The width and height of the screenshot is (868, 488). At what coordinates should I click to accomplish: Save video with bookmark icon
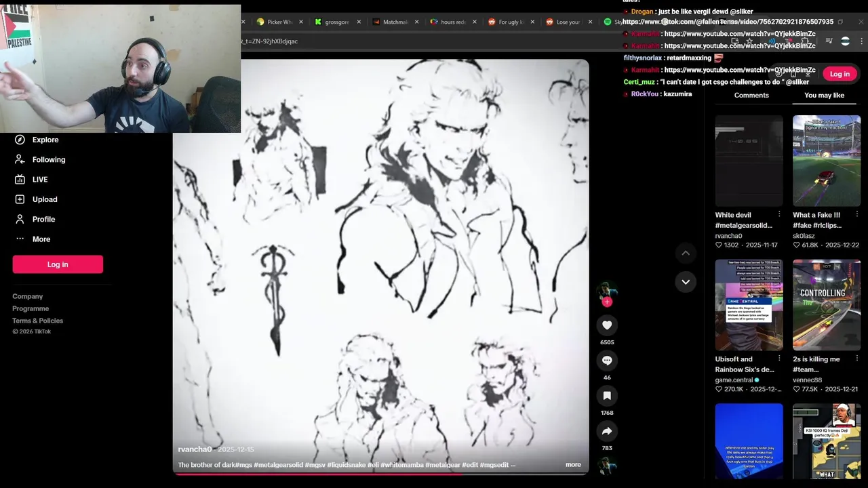click(607, 396)
